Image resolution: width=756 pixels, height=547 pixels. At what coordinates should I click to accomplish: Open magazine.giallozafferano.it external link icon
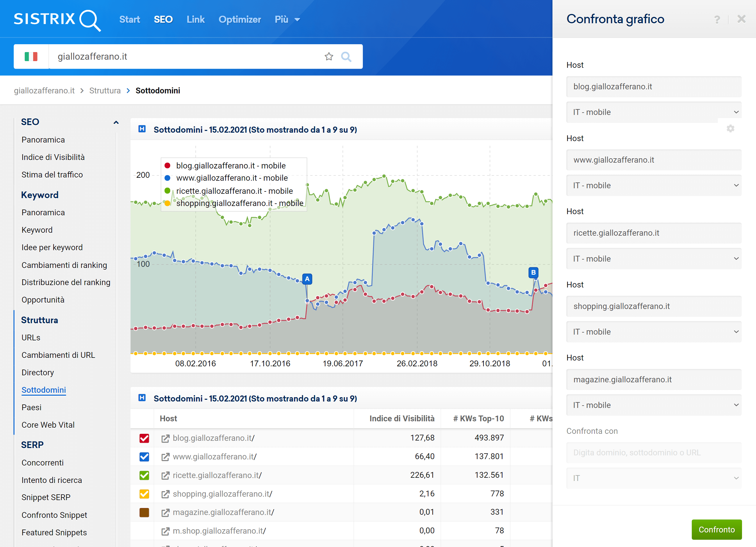pyautogui.click(x=165, y=513)
